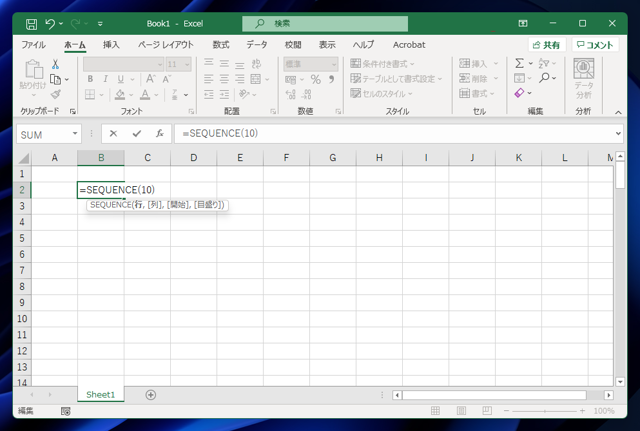Click the Paste clipboard icon
Viewport: 640px width, 431px height.
click(33, 69)
